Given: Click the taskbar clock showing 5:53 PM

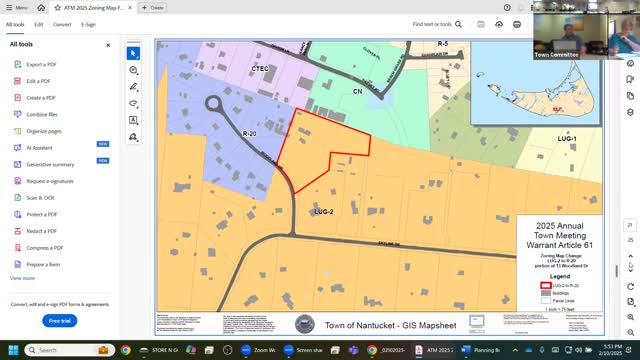Looking at the screenshot, I should click(x=611, y=350).
